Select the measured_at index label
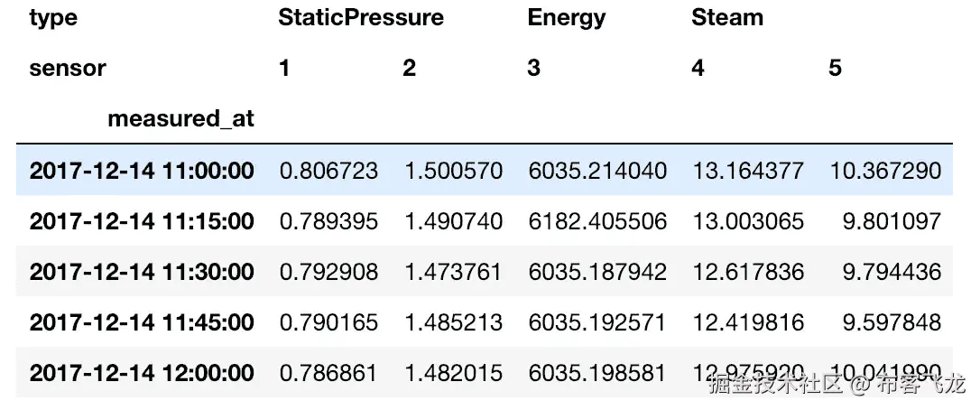This screenshot has height=410, width=980. 180,118
